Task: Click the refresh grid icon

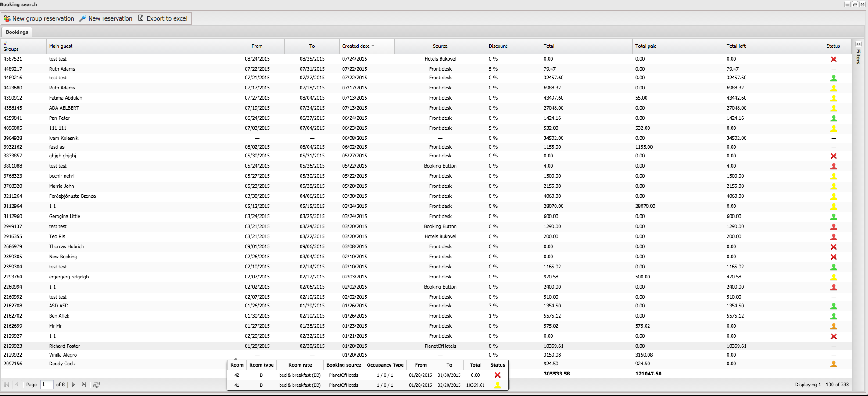Action: pyautogui.click(x=97, y=385)
